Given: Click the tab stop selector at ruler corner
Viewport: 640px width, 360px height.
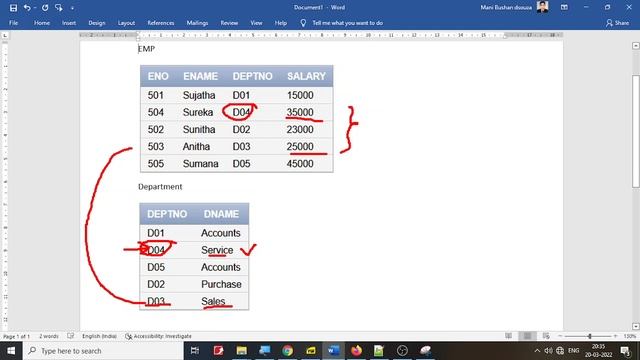Looking at the screenshot, I should point(5,36).
